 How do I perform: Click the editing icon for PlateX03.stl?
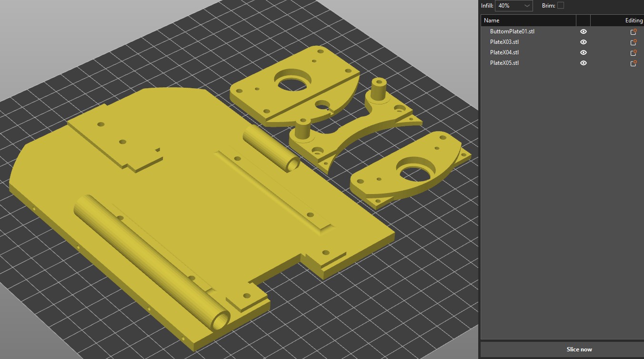coord(634,42)
